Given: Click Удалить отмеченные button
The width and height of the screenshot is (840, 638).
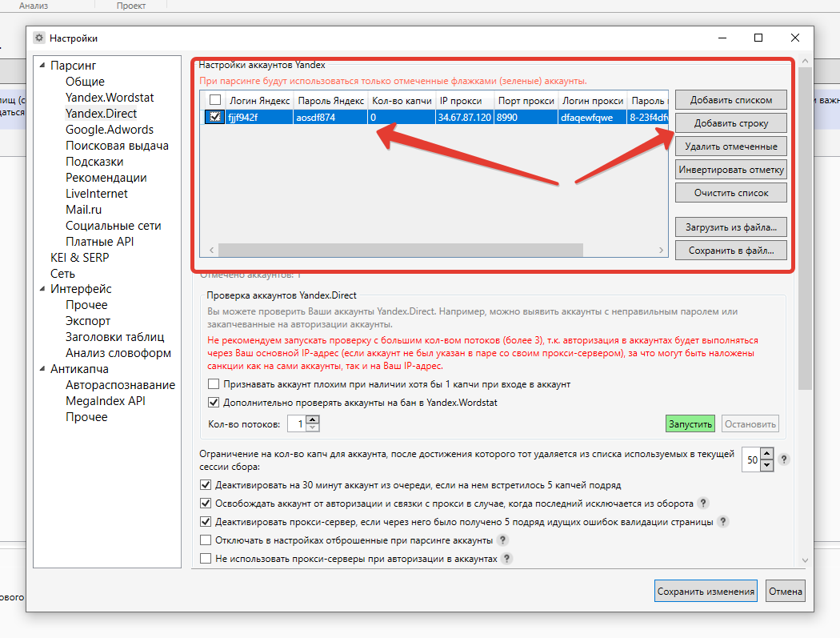Looking at the screenshot, I should [730, 146].
